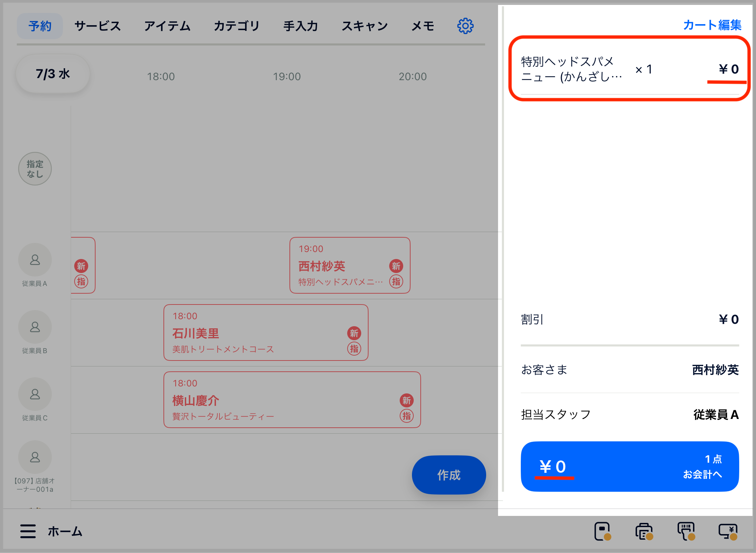The image size is (756, 553).
Task: Open the settings gear icon
Action: 465,26
